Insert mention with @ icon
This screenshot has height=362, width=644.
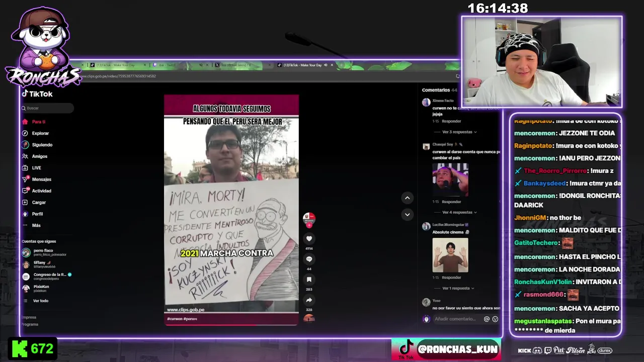click(487, 319)
